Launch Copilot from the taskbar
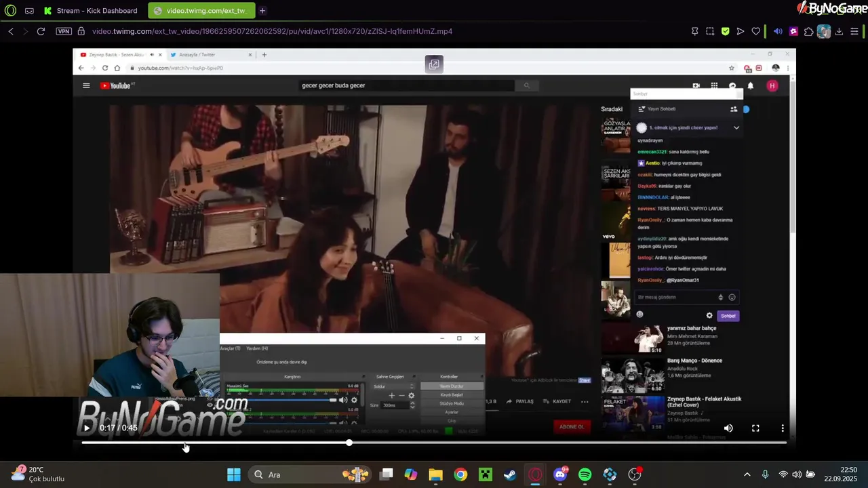Screen dimensions: 868x488 point(411,474)
